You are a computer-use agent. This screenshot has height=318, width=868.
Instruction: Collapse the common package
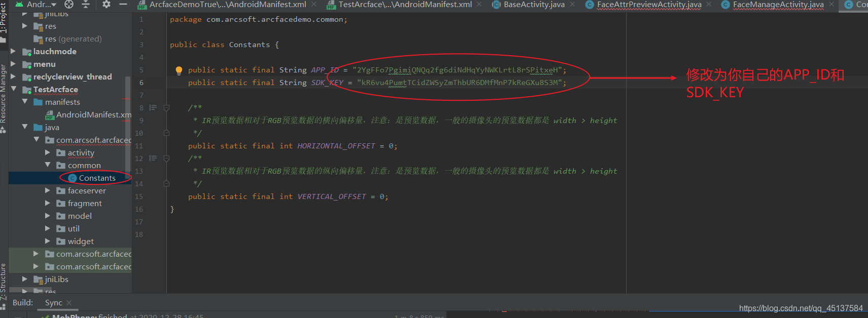tap(48, 166)
